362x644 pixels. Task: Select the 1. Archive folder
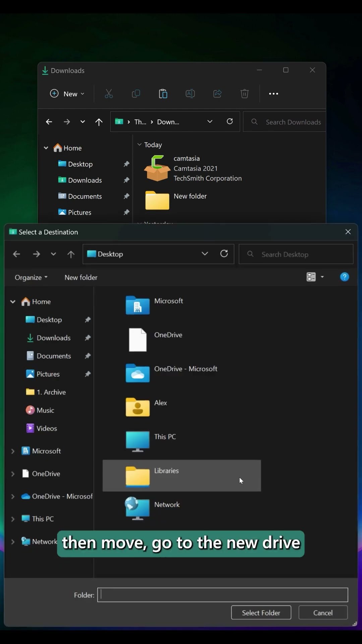point(46,392)
